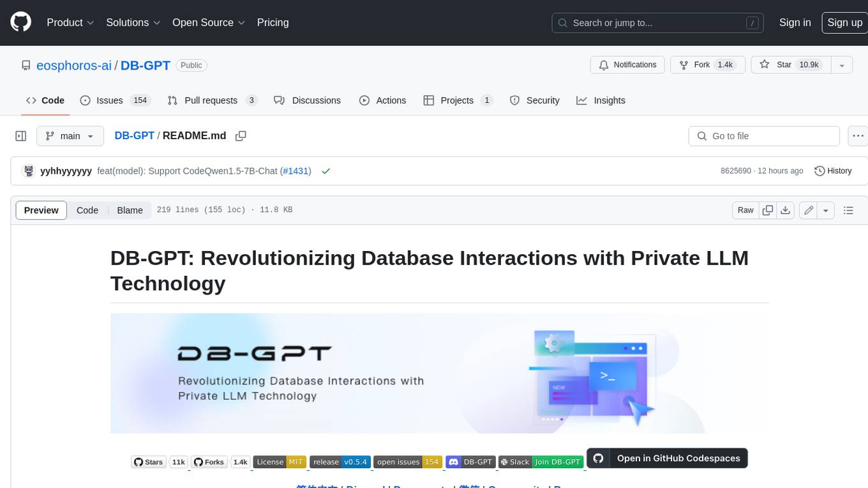This screenshot has width=868, height=488.
Task: Click the Sign up button
Action: pyautogui.click(x=844, y=22)
